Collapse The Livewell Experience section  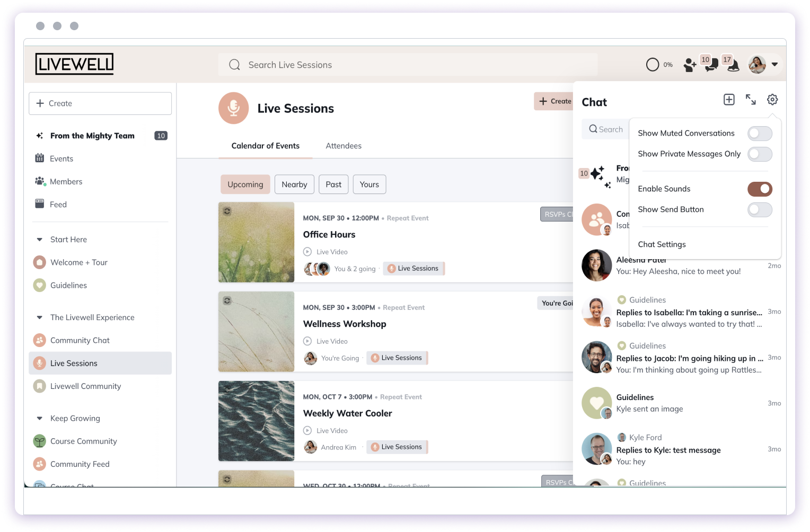coord(39,317)
